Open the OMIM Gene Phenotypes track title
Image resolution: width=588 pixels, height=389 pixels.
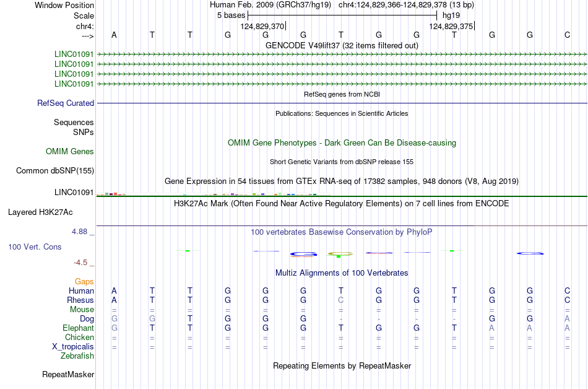[342, 143]
